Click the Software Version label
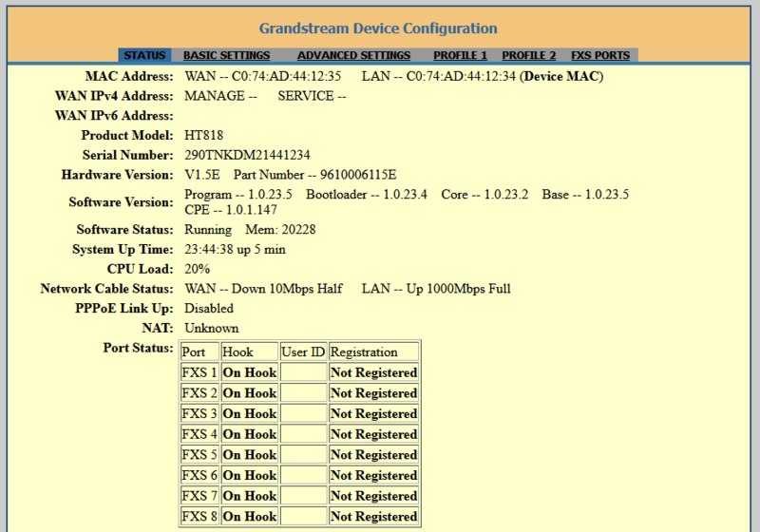Screen dimensions: 760x532 tap(121, 202)
